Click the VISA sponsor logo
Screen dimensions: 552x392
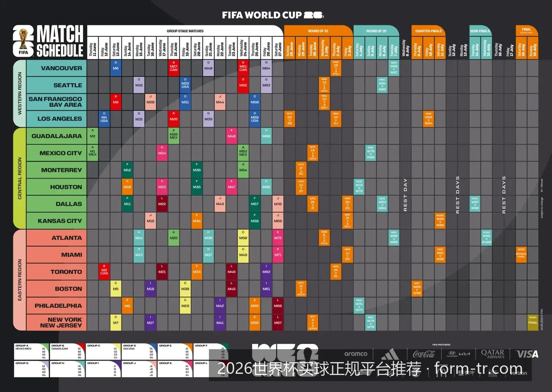pos(527,354)
